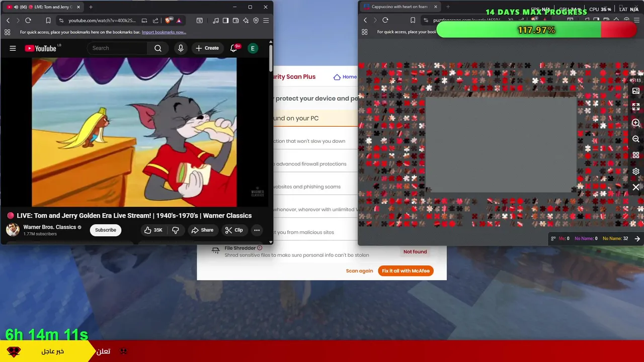Open Brave Rewards triangle icon in YouTube window
The width and height of the screenshot is (644, 362).
click(179, 21)
